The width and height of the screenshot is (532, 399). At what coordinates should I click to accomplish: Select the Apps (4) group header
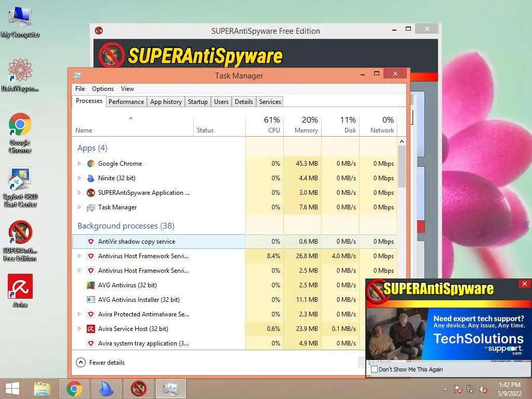click(92, 148)
